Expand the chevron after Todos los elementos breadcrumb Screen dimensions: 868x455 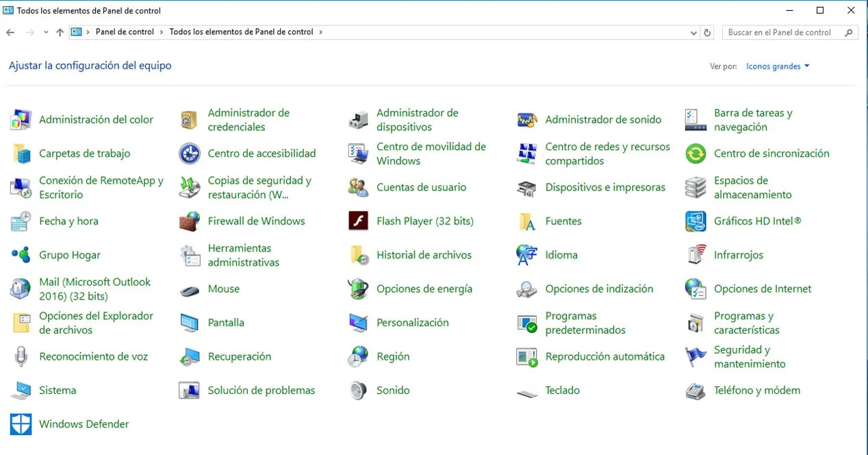pos(320,32)
